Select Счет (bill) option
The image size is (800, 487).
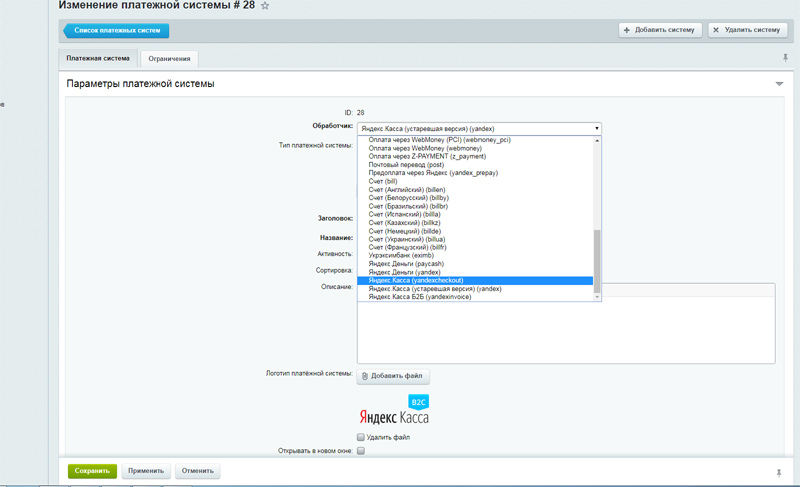pos(476,182)
